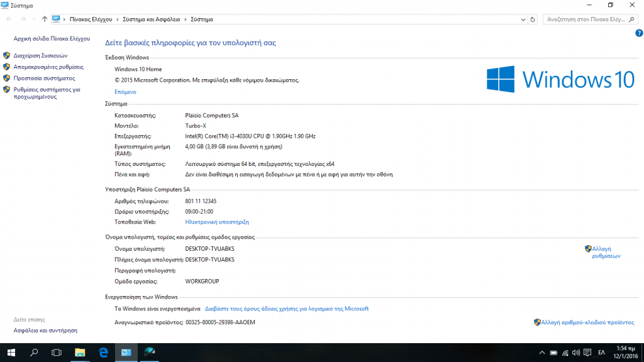Click shield icon beside Προστασία συστήματος
The width and height of the screenshot is (644, 362).
pyautogui.click(x=6, y=78)
